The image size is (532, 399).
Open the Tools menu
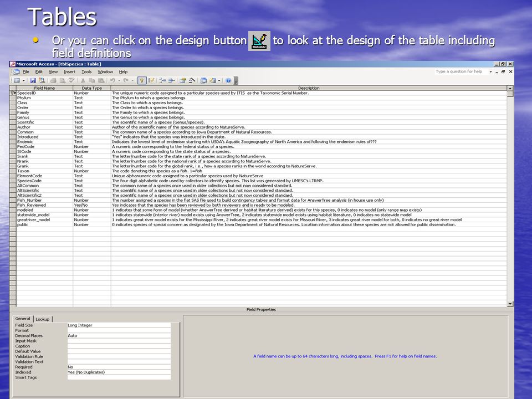coord(86,72)
